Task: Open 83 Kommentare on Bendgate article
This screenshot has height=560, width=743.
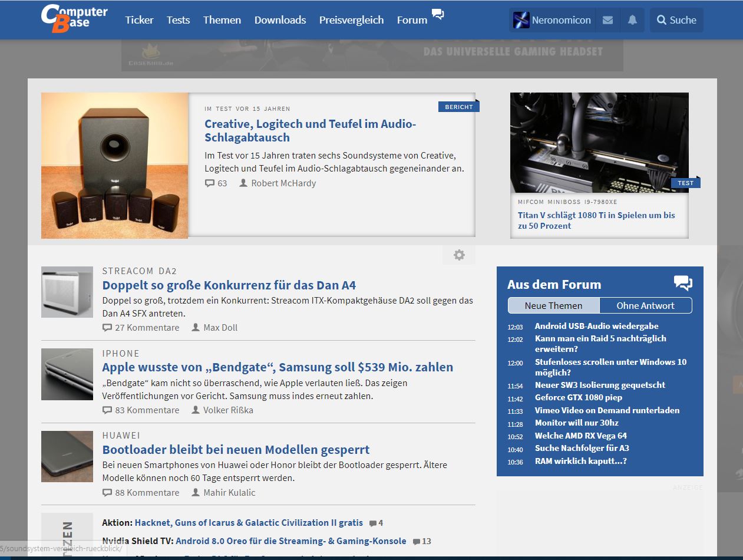Action: [141, 410]
